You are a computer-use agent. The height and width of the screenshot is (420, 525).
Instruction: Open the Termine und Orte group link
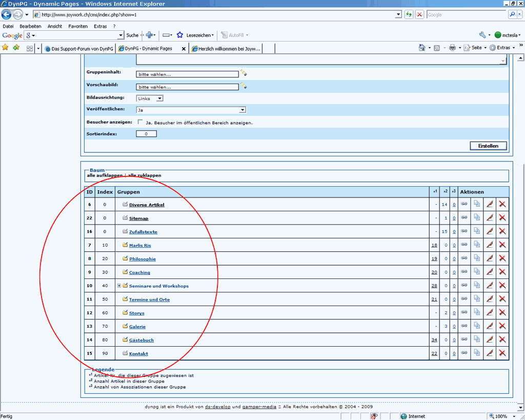click(149, 299)
